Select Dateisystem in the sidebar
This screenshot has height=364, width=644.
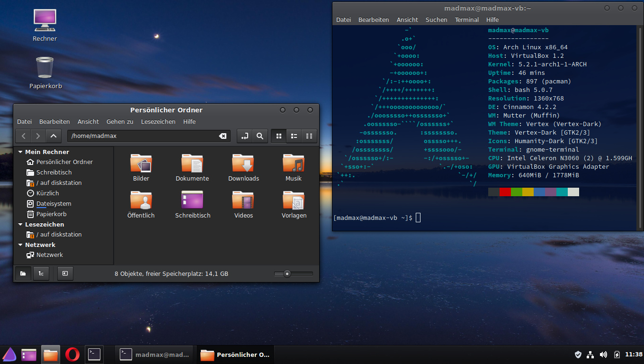[x=54, y=204]
